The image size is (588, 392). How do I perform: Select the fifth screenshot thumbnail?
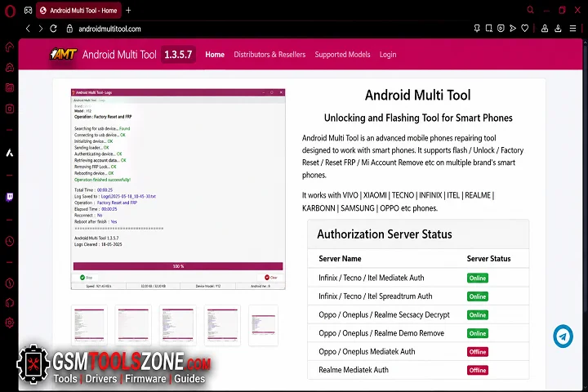(263, 325)
